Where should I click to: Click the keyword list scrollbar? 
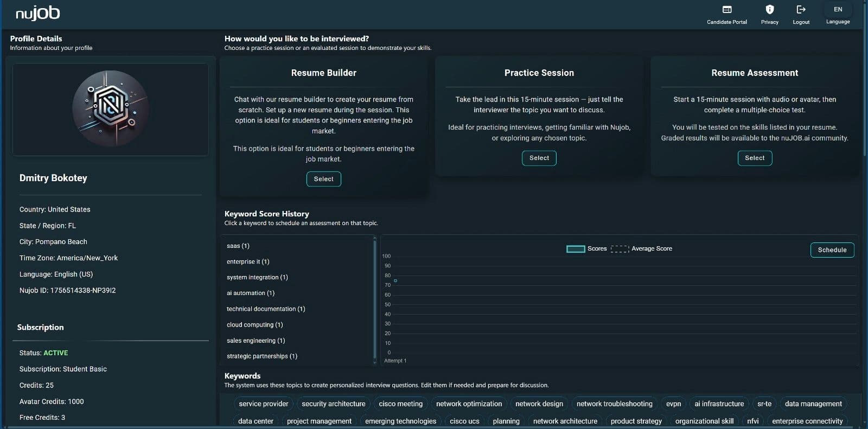375,298
